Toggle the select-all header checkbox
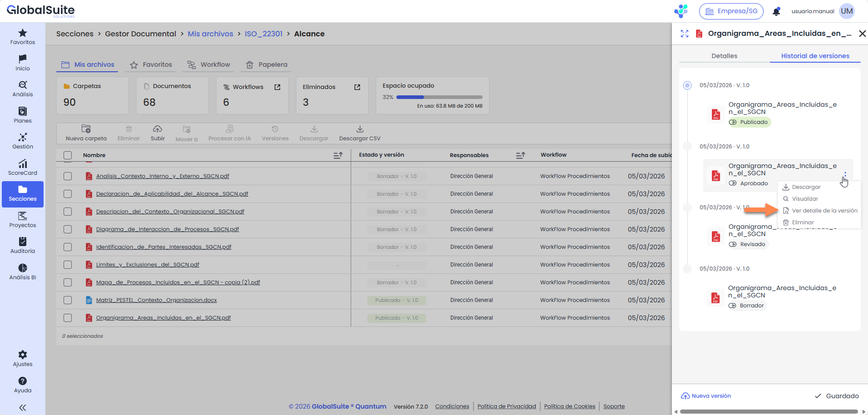Screen dimensions: 868x415 pos(68,155)
